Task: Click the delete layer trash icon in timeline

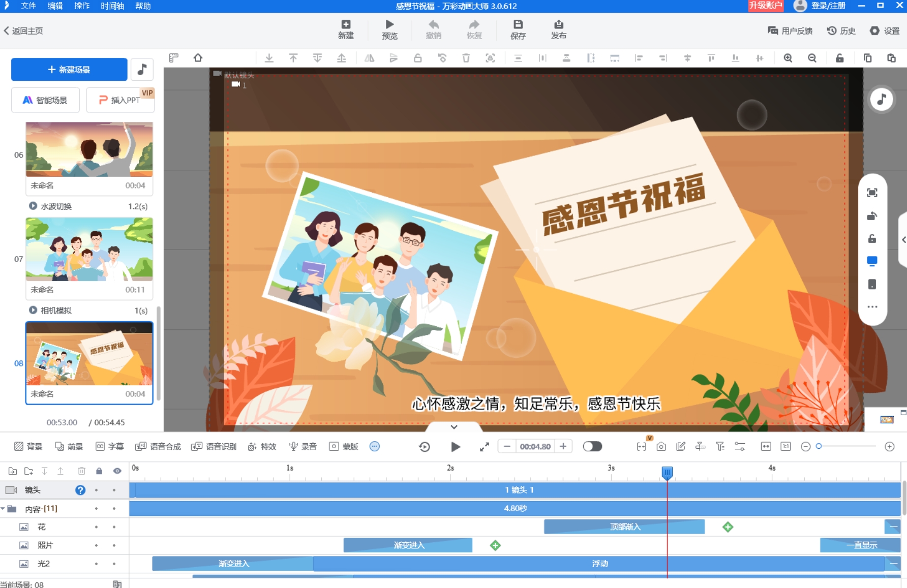Action: 81,471
